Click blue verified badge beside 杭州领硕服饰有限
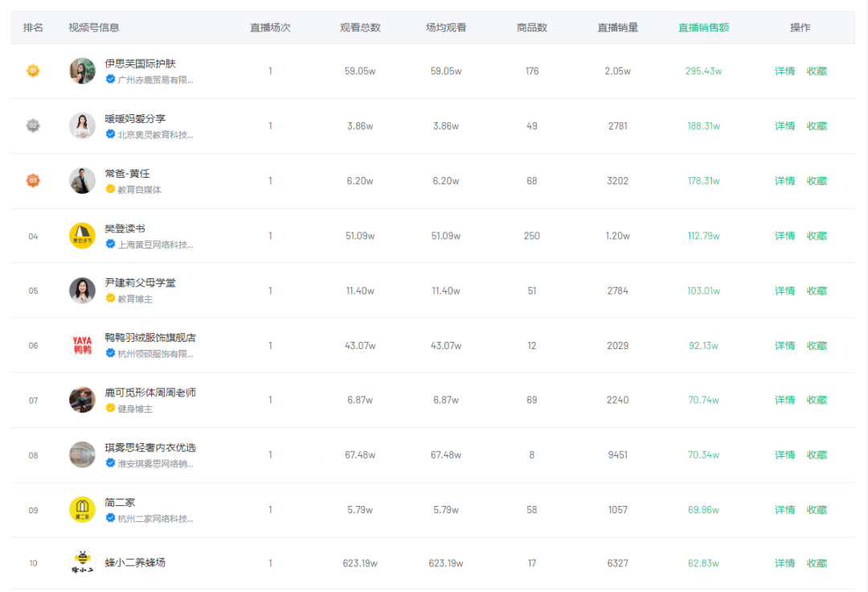The width and height of the screenshot is (868, 592). tap(110, 353)
